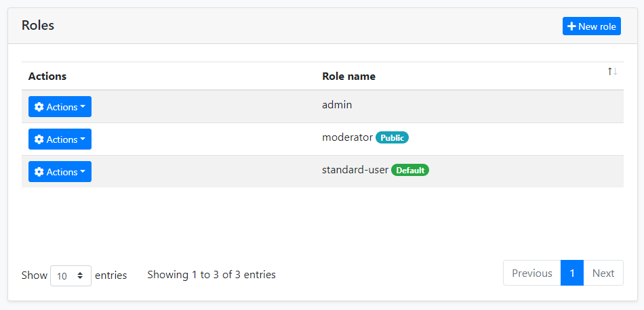This screenshot has width=644, height=310.
Task: Click the plus icon on New role
Action: coord(571,26)
